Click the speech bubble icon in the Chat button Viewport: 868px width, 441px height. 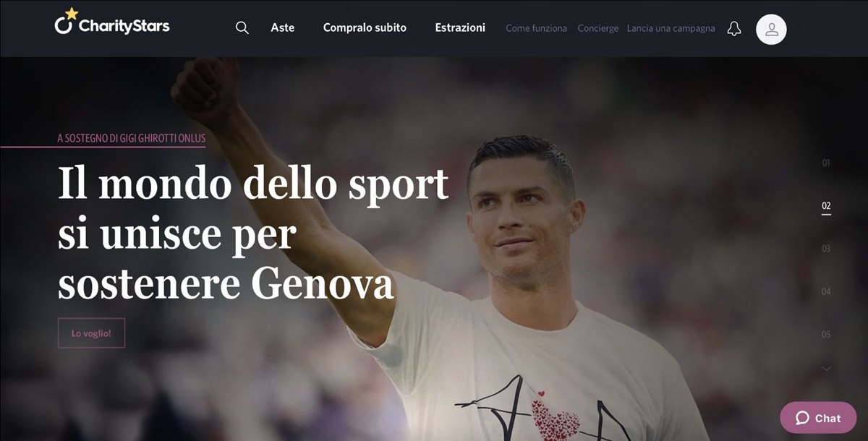pyautogui.click(x=802, y=418)
